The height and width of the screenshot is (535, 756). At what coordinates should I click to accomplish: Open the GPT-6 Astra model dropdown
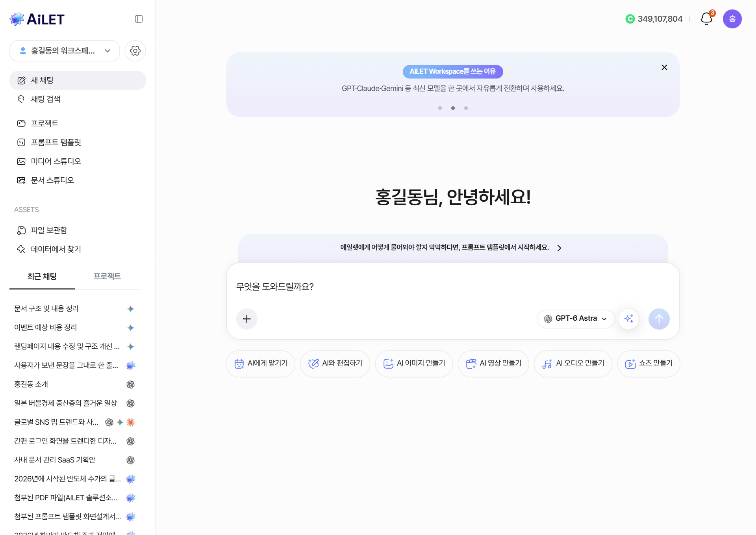pyautogui.click(x=576, y=319)
